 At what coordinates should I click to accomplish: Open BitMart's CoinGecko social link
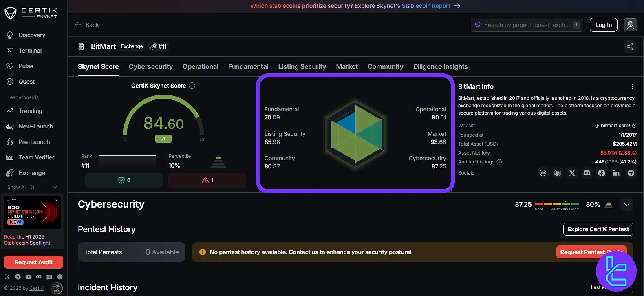pyautogui.click(x=558, y=173)
